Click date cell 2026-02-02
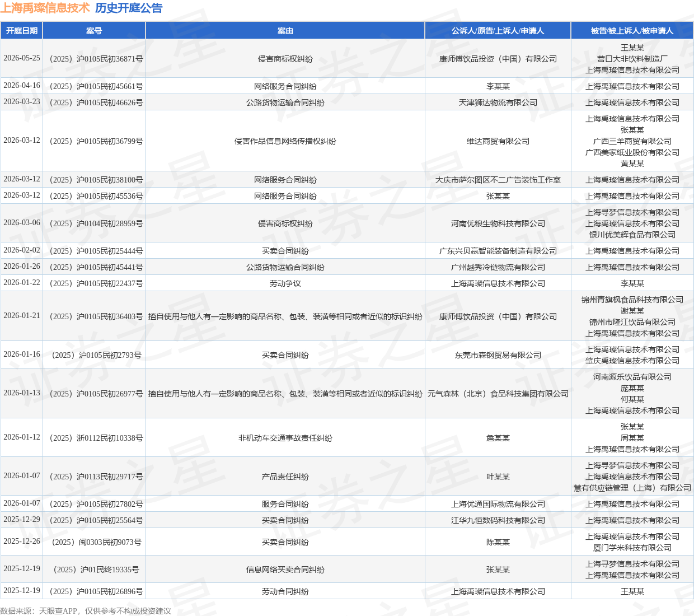The width and height of the screenshot is (694, 616). [22, 250]
